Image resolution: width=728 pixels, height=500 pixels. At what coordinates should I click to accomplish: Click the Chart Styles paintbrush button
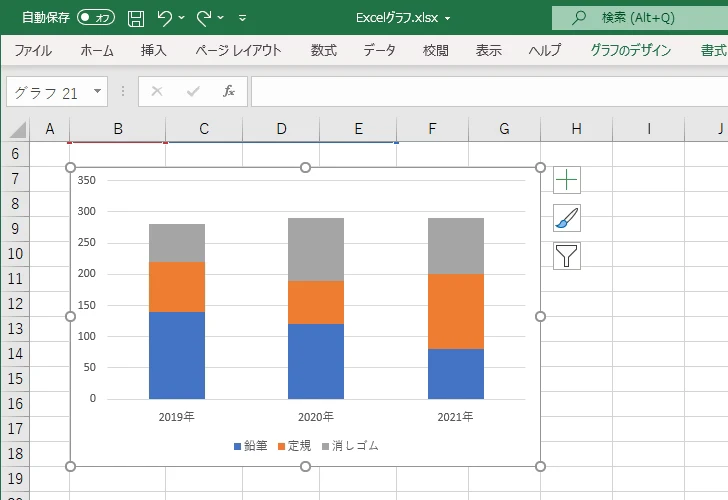[567, 218]
